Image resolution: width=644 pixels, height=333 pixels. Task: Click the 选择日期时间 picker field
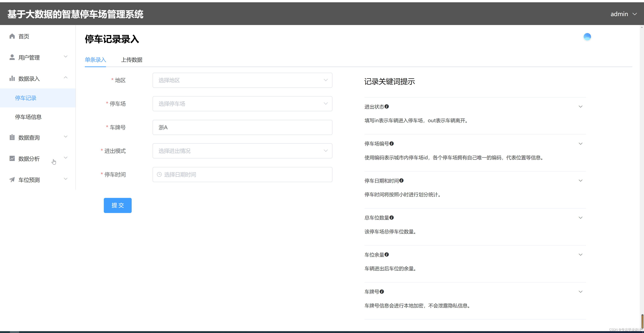(x=242, y=175)
